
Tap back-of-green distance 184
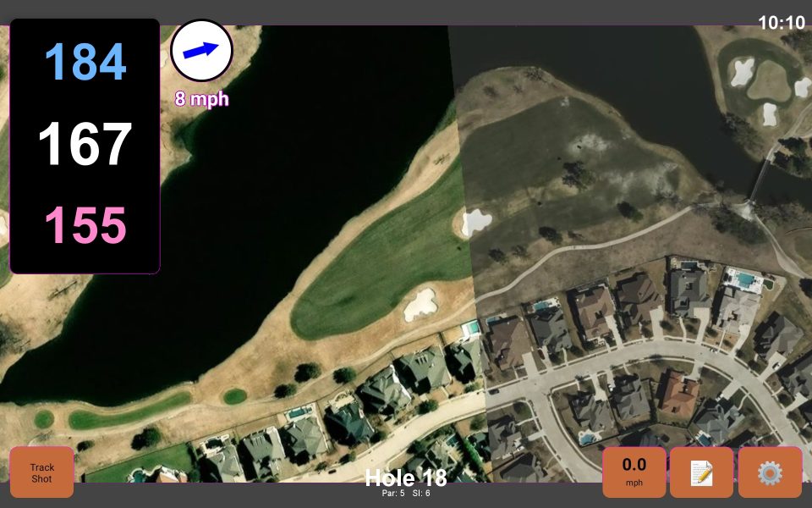tap(85, 62)
